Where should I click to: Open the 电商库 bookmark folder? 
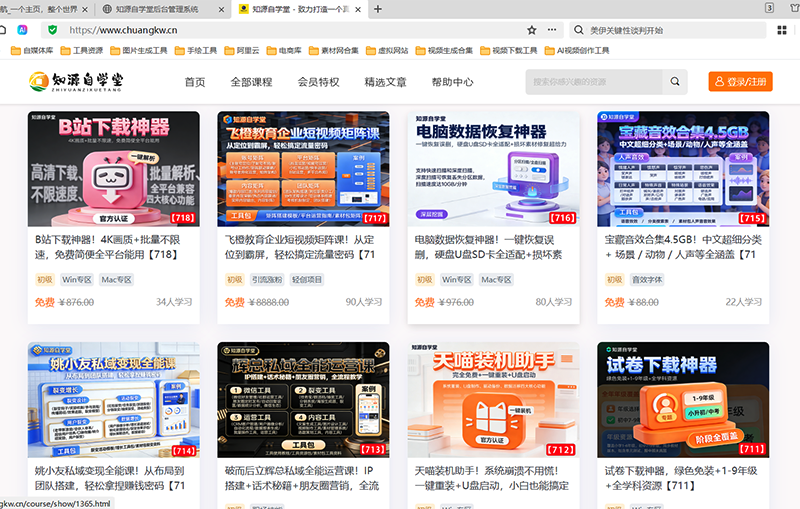[x=284, y=50]
